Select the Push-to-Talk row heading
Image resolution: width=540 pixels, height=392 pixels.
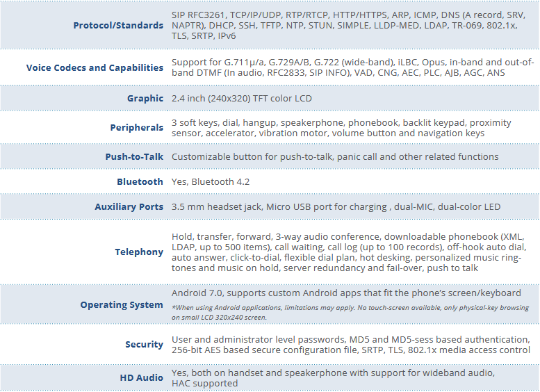pos(134,157)
